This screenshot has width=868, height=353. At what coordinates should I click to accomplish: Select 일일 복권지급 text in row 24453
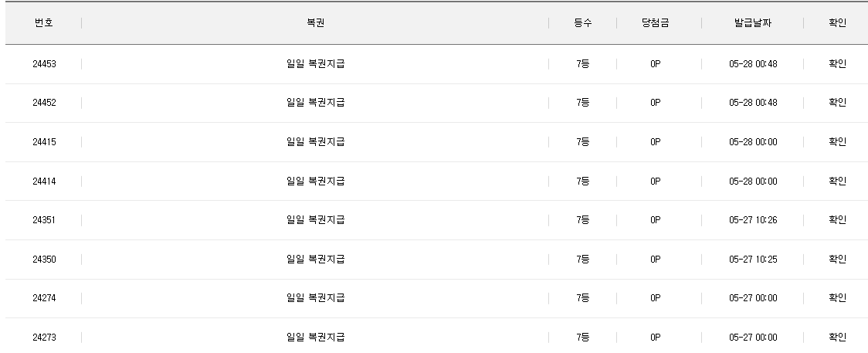[x=316, y=63]
